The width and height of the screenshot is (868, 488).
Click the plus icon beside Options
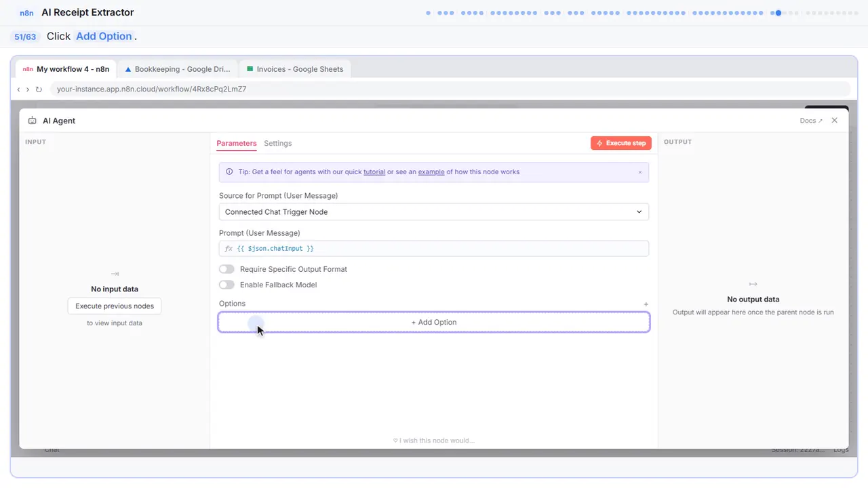[x=646, y=304]
